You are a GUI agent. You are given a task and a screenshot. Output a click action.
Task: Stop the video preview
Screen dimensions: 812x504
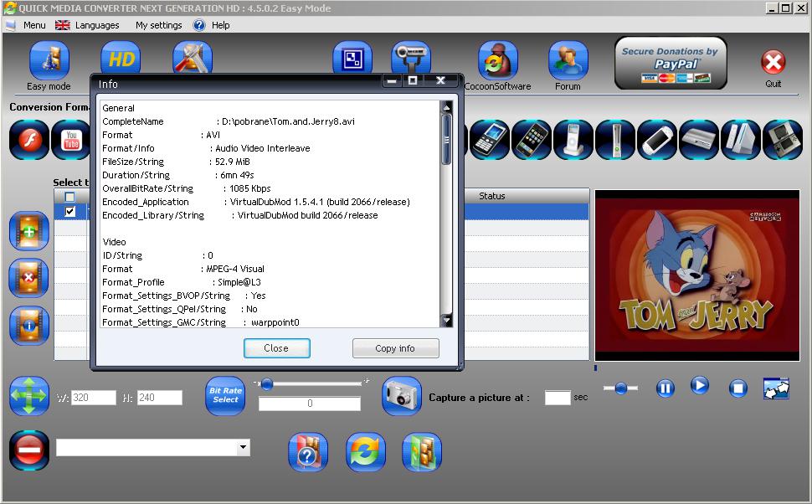click(738, 388)
